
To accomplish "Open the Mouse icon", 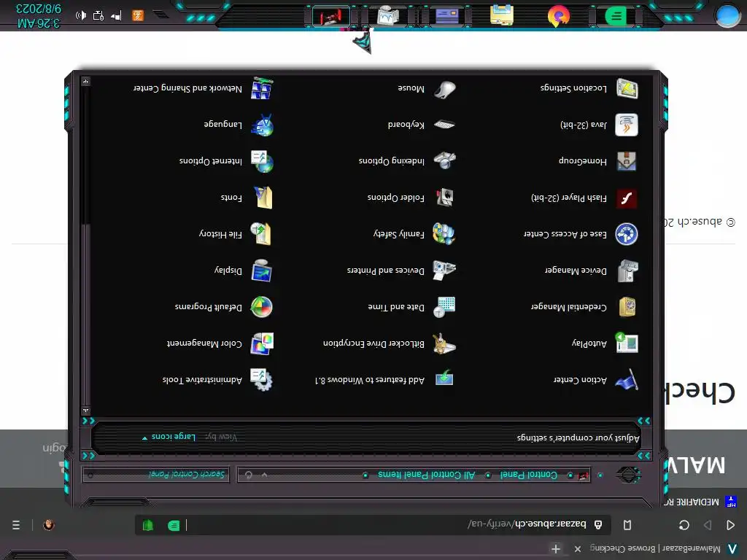I will (x=445, y=88).
